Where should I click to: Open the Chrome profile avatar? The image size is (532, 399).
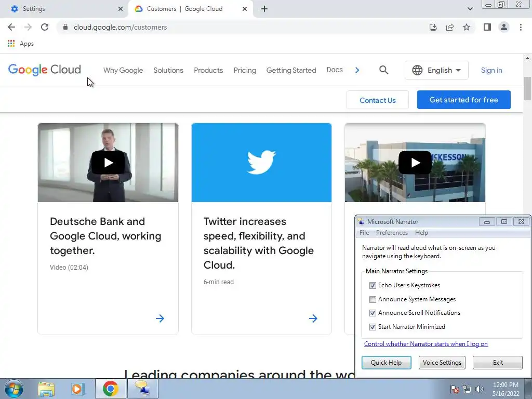pos(504,27)
